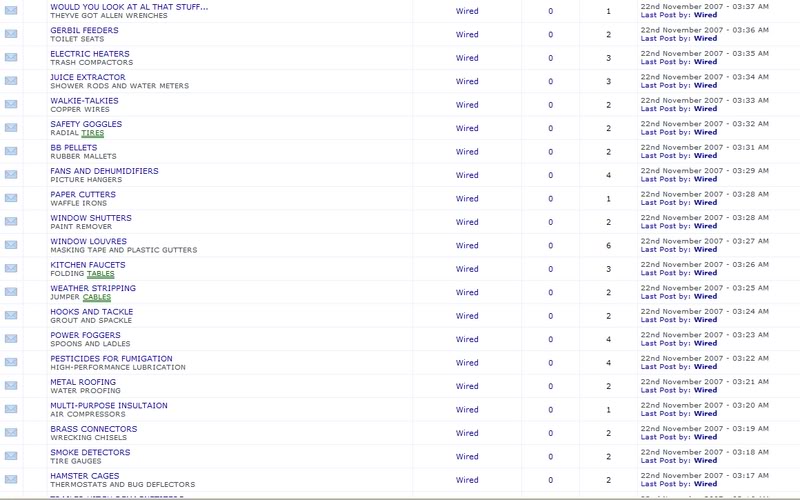Open WOULD YOU LOOK AT AL THAT STUFF thread
The width and height of the screenshot is (800, 500).
129,7
